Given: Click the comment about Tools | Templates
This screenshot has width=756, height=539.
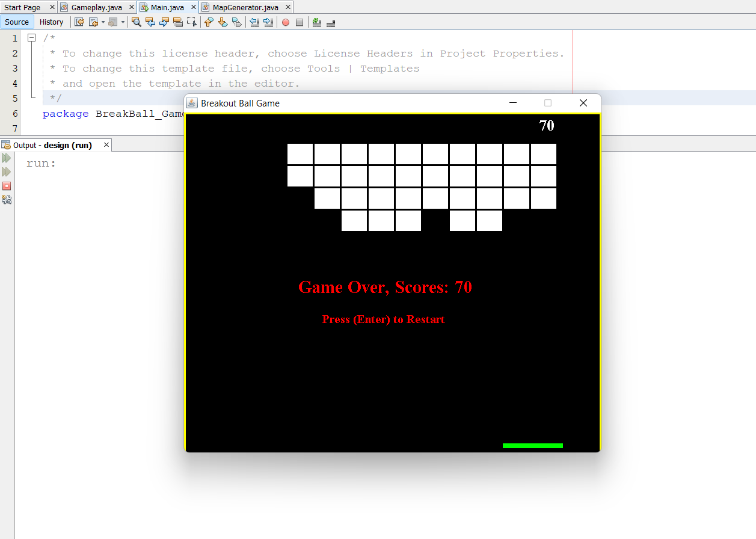Looking at the screenshot, I should 234,69.
